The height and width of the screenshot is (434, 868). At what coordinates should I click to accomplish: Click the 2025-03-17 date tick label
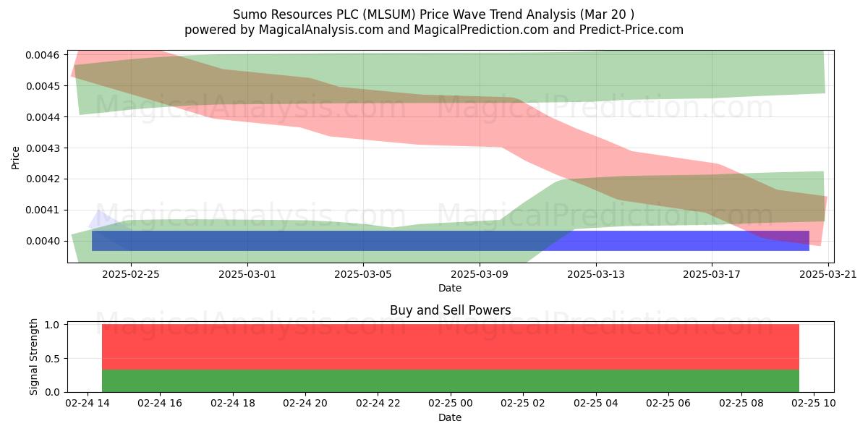click(712, 273)
